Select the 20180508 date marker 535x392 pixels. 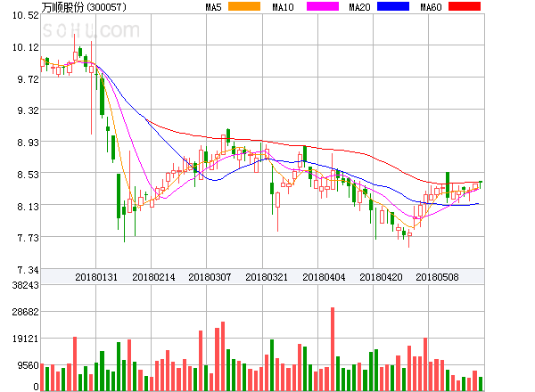(436, 277)
